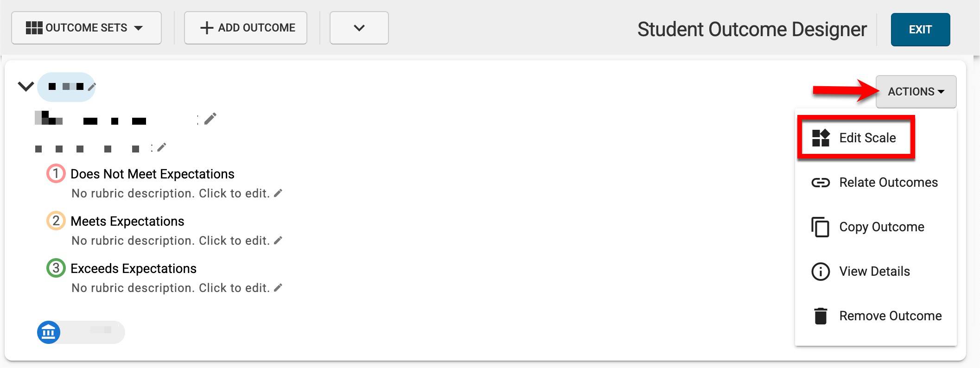Click the Copy Outcome duplicate icon
The height and width of the screenshot is (368, 980).
pyautogui.click(x=821, y=227)
